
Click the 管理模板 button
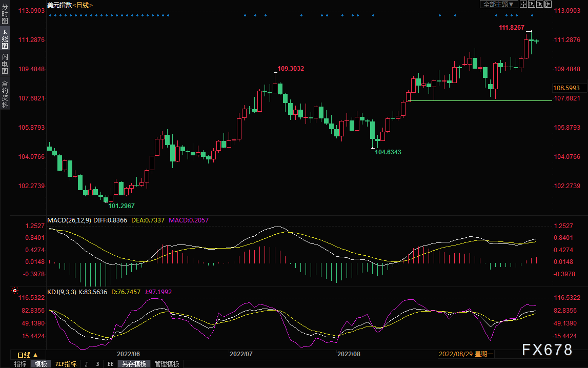[x=167, y=364]
